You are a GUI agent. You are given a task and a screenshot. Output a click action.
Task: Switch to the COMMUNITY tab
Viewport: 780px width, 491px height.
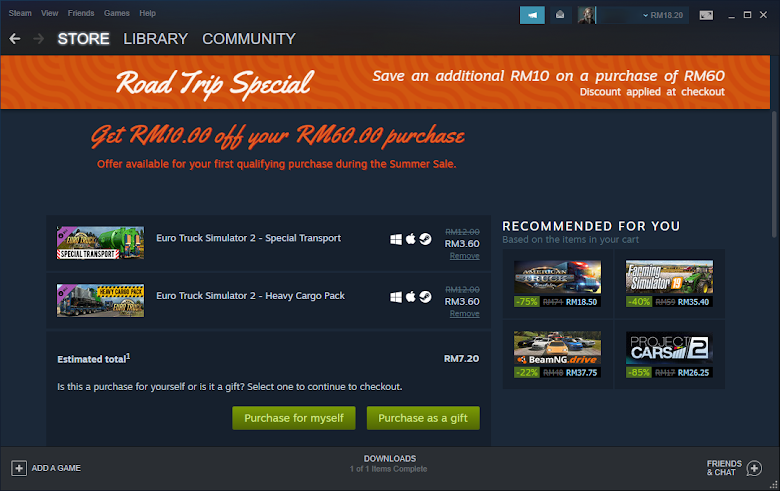(x=249, y=39)
